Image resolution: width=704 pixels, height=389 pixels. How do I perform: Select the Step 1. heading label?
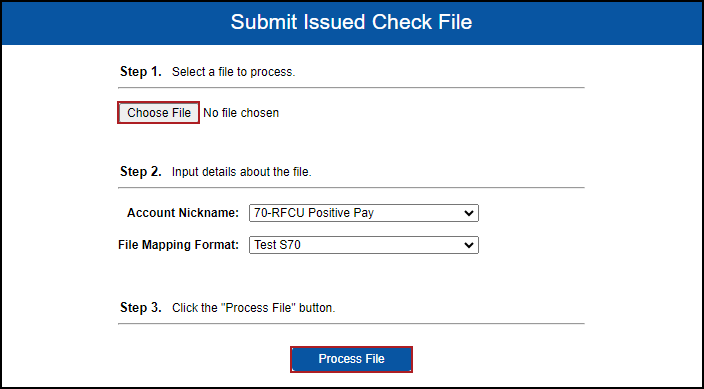[x=141, y=71]
